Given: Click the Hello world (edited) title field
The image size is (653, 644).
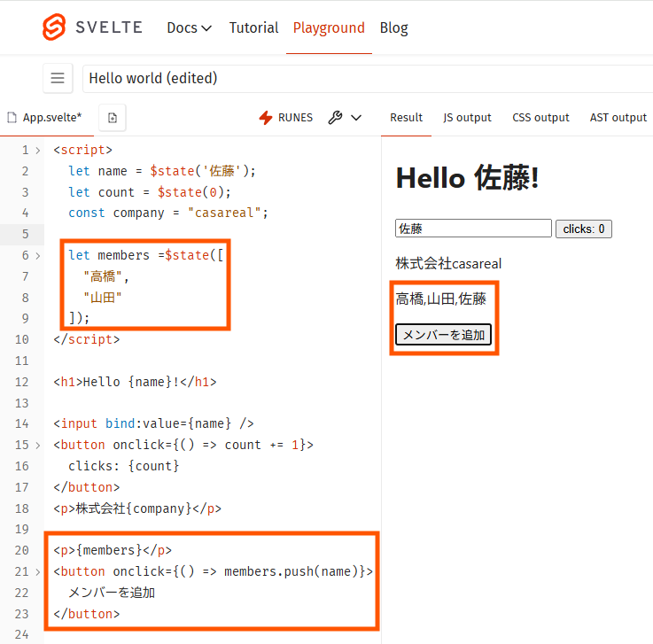Looking at the screenshot, I should (369, 78).
